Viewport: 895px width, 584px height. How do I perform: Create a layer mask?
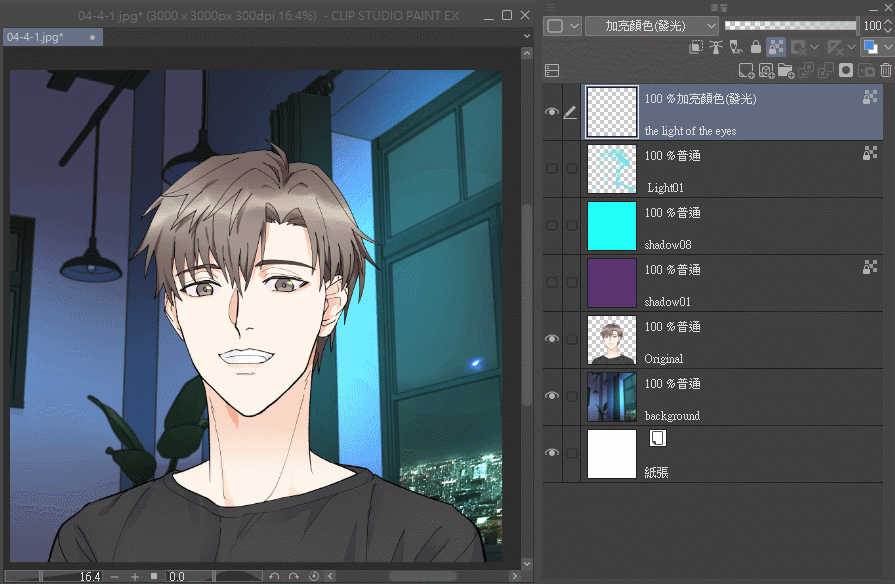846,70
